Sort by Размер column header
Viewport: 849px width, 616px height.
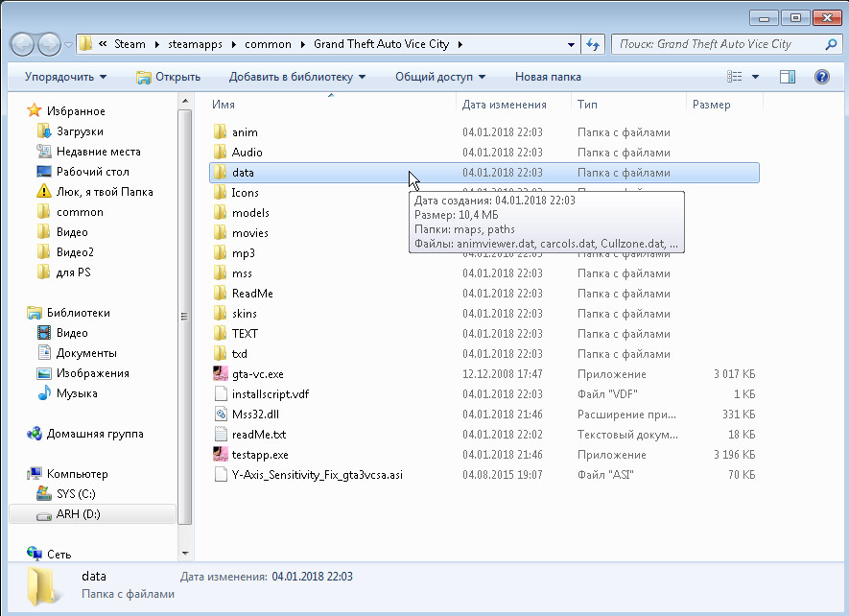coord(712,105)
